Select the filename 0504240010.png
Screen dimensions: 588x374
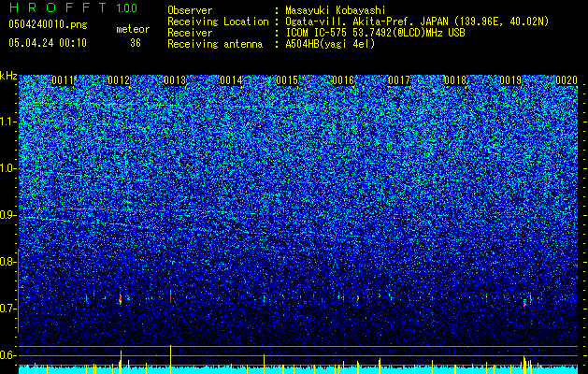48,24
